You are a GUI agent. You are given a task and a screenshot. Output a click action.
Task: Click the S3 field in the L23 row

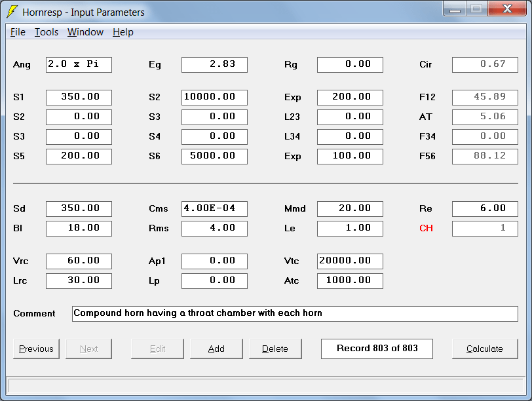pyautogui.click(x=214, y=117)
